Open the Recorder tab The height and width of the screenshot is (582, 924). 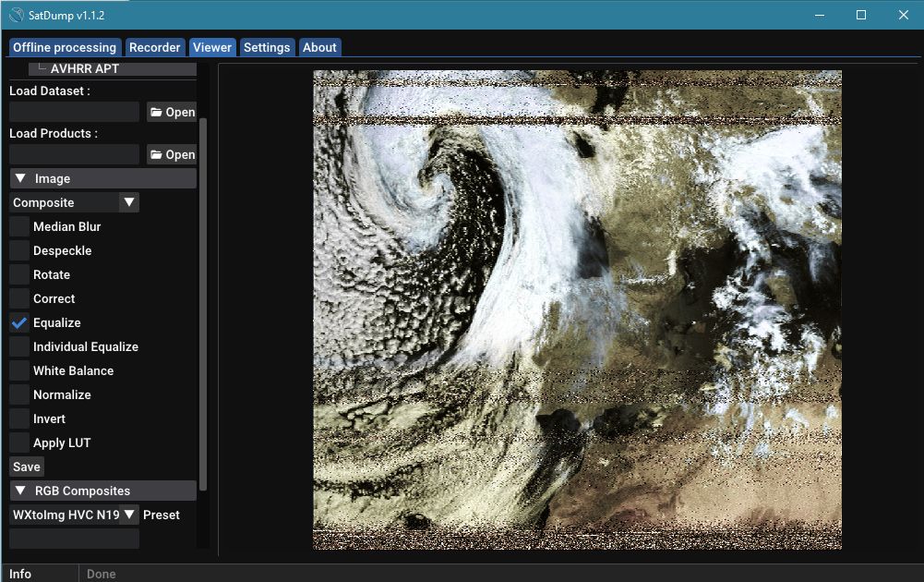pyautogui.click(x=154, y=47)
